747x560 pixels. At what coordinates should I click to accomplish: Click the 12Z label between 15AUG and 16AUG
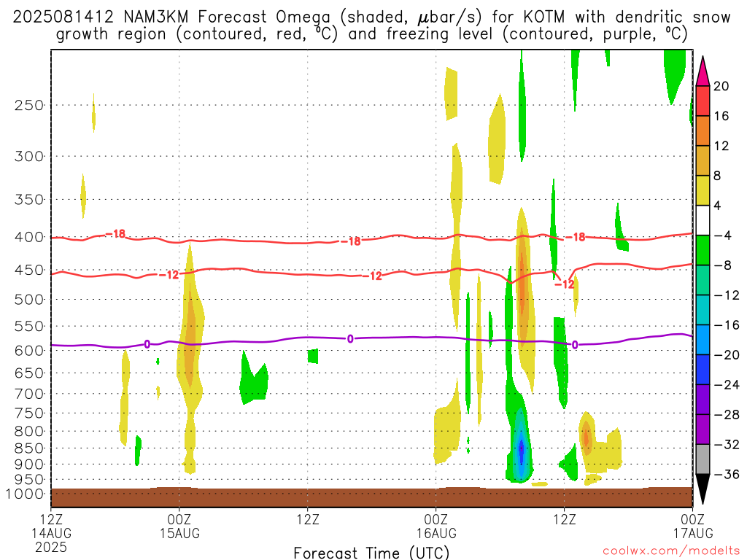pyautogui.click(x=308, y=519)
